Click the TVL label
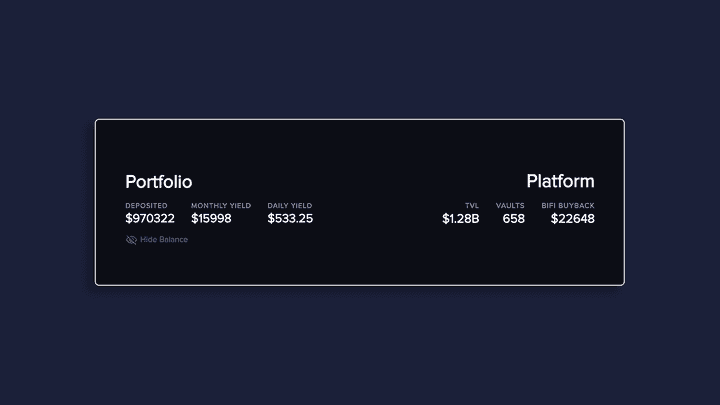The width and height of the screenshot is (720, 405). 472,205
